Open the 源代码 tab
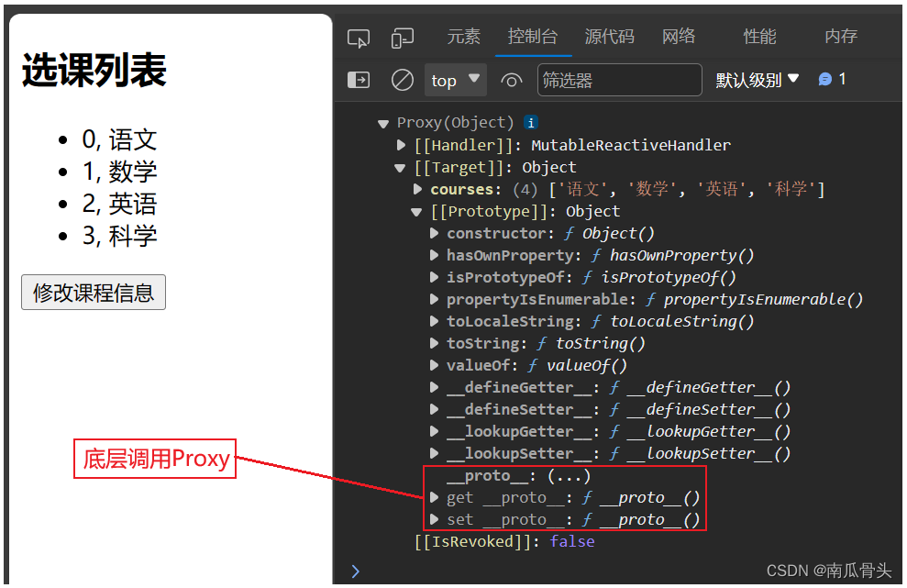Screen dimensions: 907x588 point(609,37)
